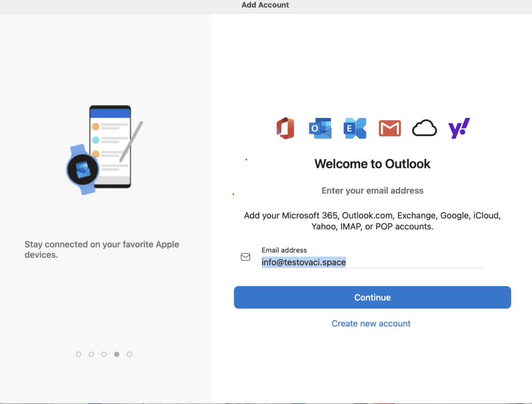Select the second onboarding page dot
This screenshot has height=404, width=532.
(91, 354)
